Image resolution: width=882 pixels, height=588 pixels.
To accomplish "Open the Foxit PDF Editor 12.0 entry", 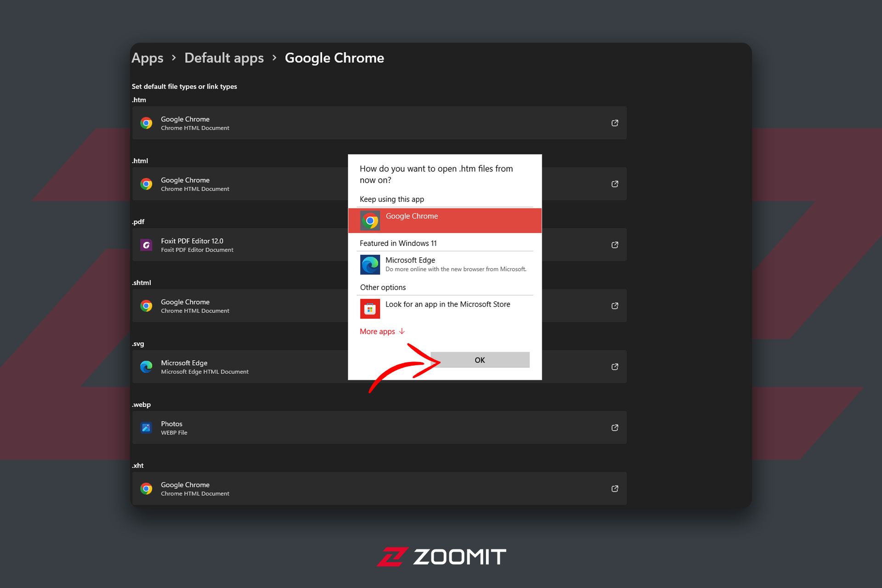I will [x=379, y=245].
